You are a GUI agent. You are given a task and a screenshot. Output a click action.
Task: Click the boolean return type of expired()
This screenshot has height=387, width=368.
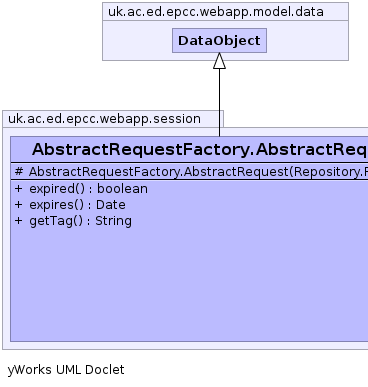pyautogui.click(x=122, y=189)
